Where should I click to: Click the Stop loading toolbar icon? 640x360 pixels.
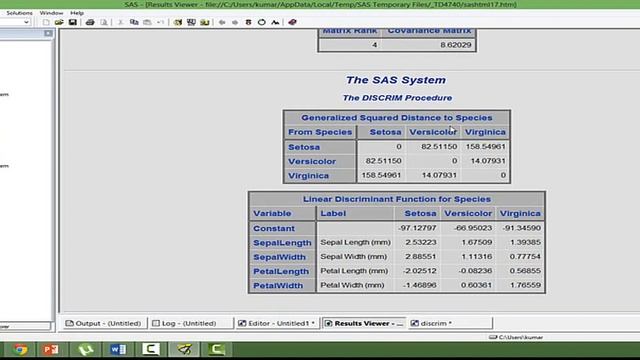click(x=248, y=22)
